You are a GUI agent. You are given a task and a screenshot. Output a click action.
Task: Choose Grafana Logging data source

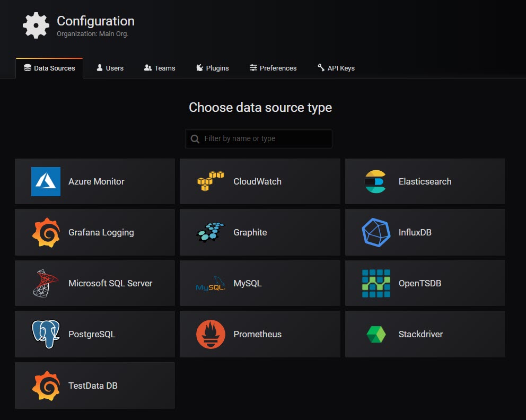click(x=95, y=232)
